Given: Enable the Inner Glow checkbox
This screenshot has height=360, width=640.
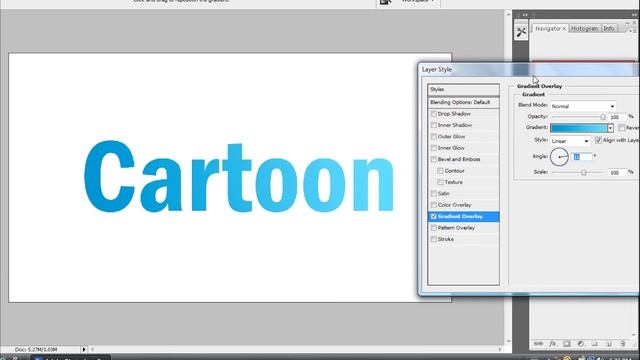Looking at the screenshot, I should click(x=433, y=148).
